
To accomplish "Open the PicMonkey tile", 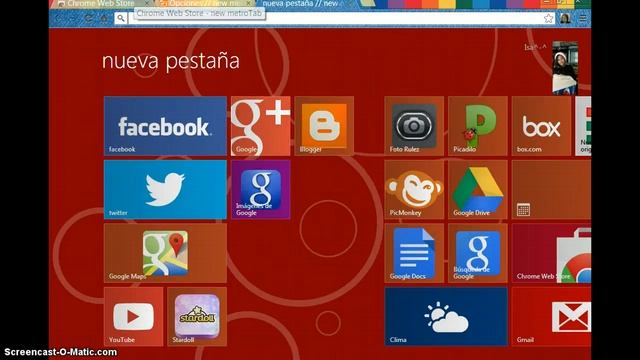I will click(414, 189).
